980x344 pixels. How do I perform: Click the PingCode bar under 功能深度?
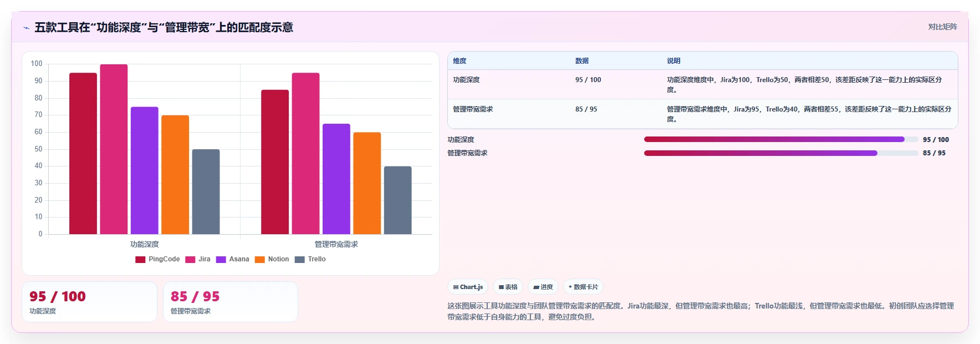(83, 154)
